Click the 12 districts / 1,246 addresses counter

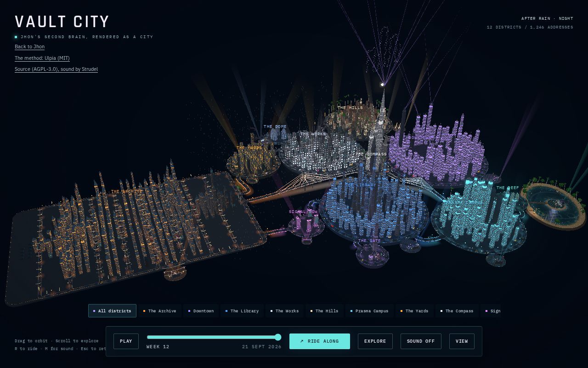point(530,27)
